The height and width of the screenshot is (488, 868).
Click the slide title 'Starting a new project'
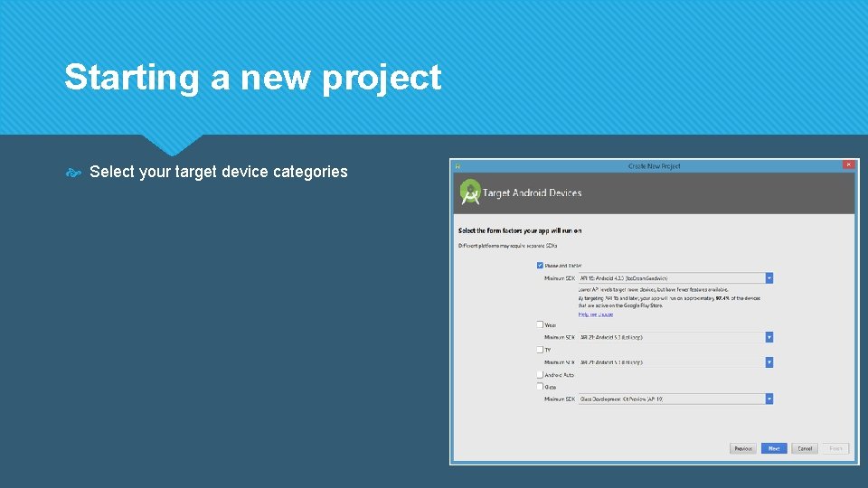pos(253,77)
